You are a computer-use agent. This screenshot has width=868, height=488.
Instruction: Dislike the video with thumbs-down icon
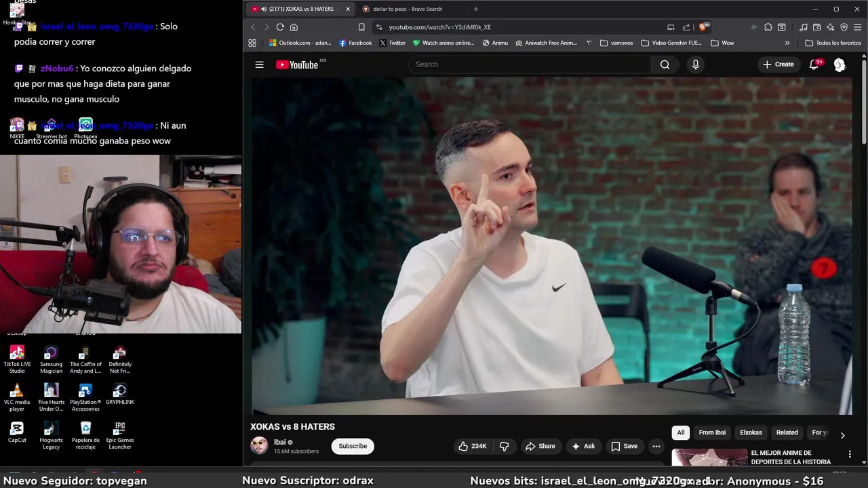[x=504, y=446]
